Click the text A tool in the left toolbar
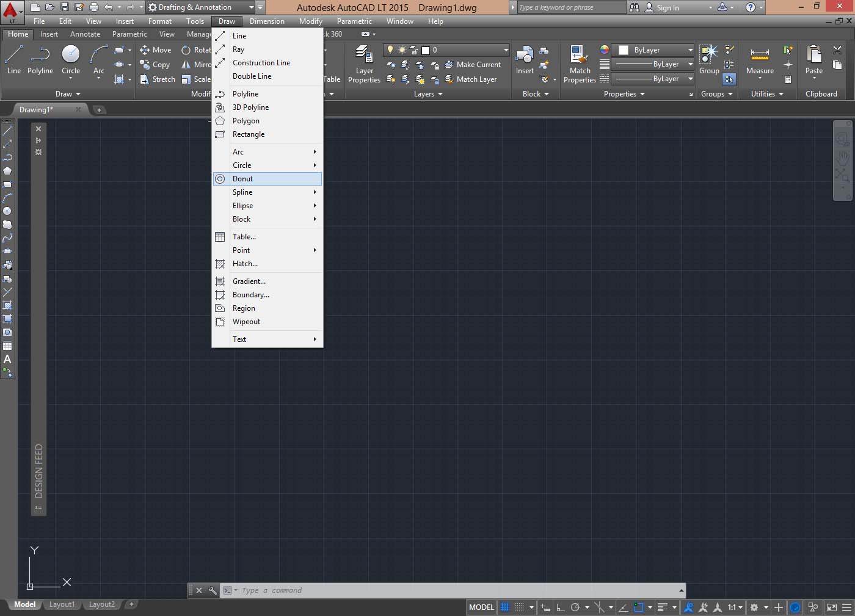855x616 pixels. click(7, 359)
